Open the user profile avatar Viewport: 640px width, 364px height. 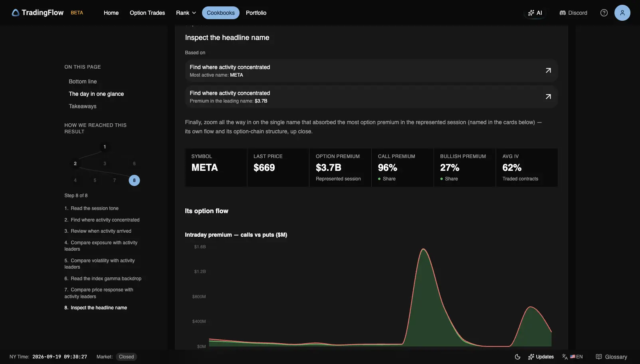tap(622, 13)
